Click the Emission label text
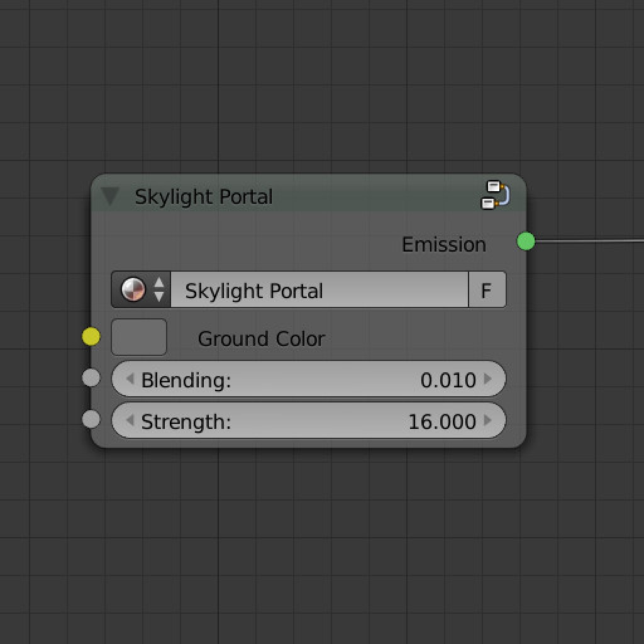 [x=443, y=244]
